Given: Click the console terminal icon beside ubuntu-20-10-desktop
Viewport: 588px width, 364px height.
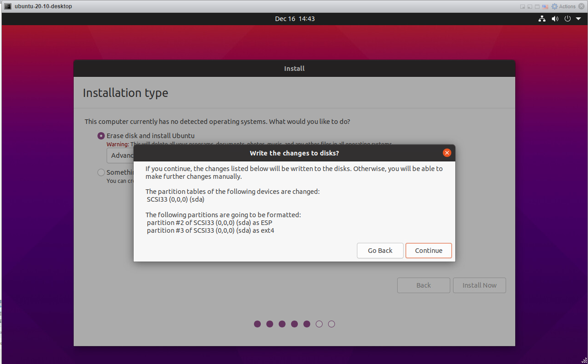Looking at the screenshot, I should 8,6.
